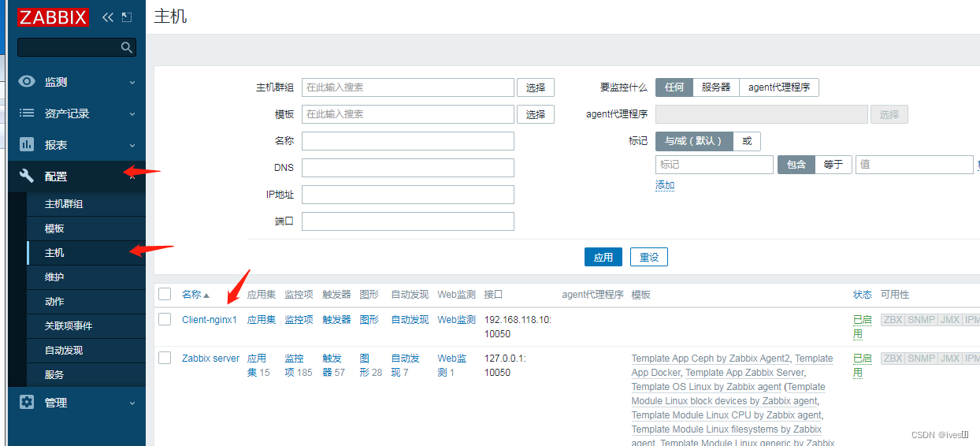Click the eye icon for 监测
The image size is (980, 446).
pyautogui.click(x=27, y=81)
